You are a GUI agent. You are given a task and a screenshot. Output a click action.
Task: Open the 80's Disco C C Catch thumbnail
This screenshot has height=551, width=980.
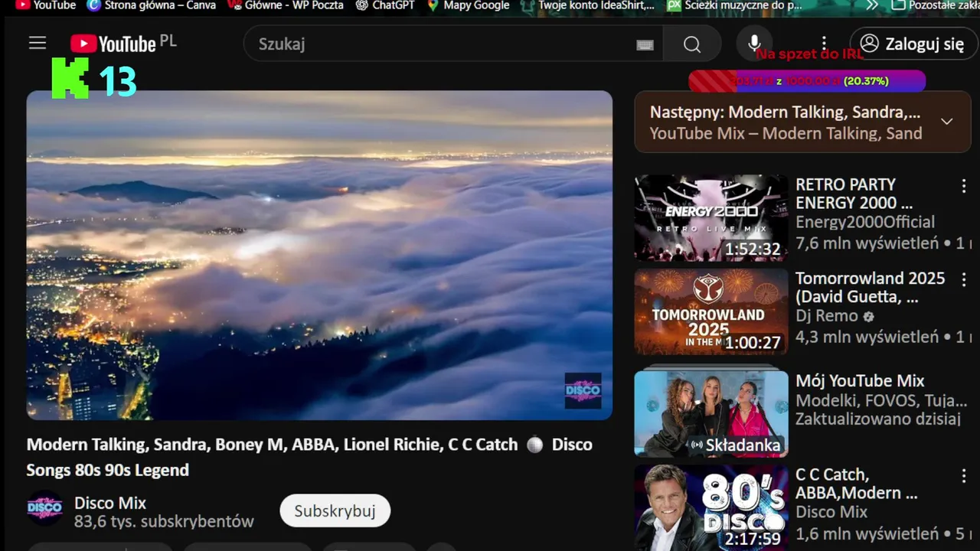(x=711, y=507)
